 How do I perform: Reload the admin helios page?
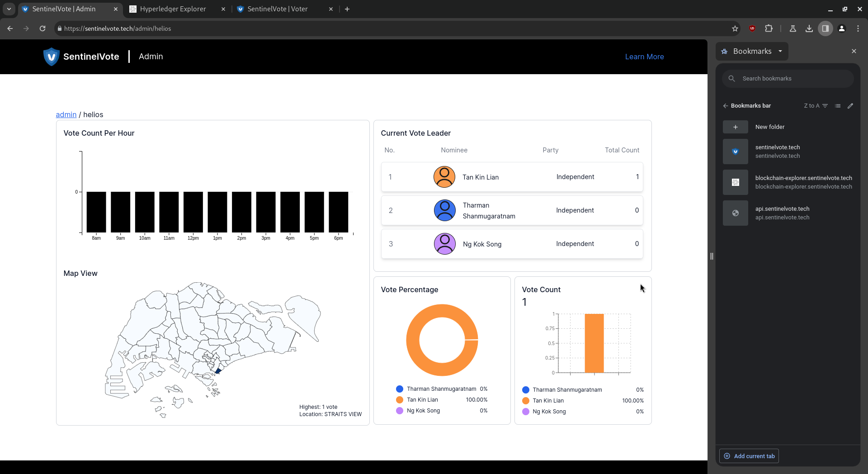coord(42,28)
